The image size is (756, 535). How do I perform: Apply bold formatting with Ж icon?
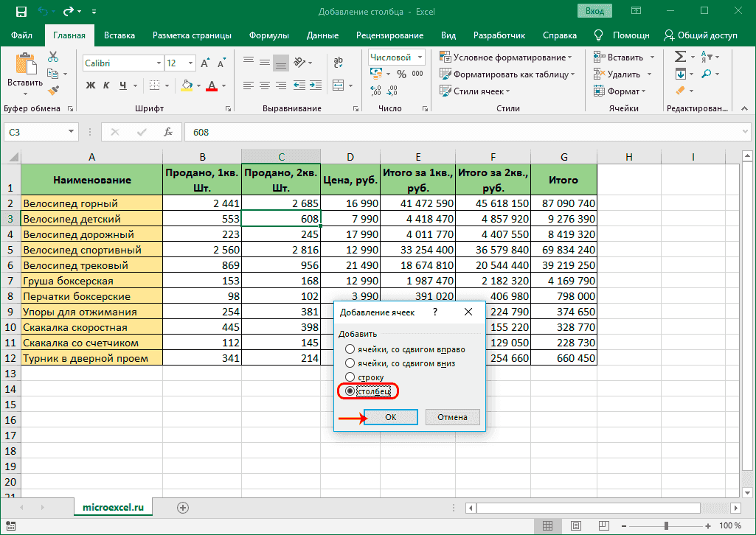(89, 84)
